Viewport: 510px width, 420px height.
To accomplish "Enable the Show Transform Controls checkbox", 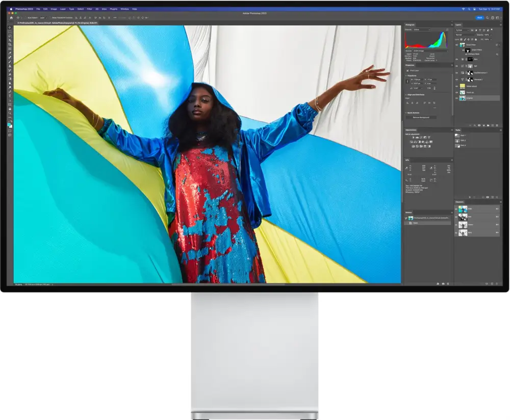I will [50, 17].
